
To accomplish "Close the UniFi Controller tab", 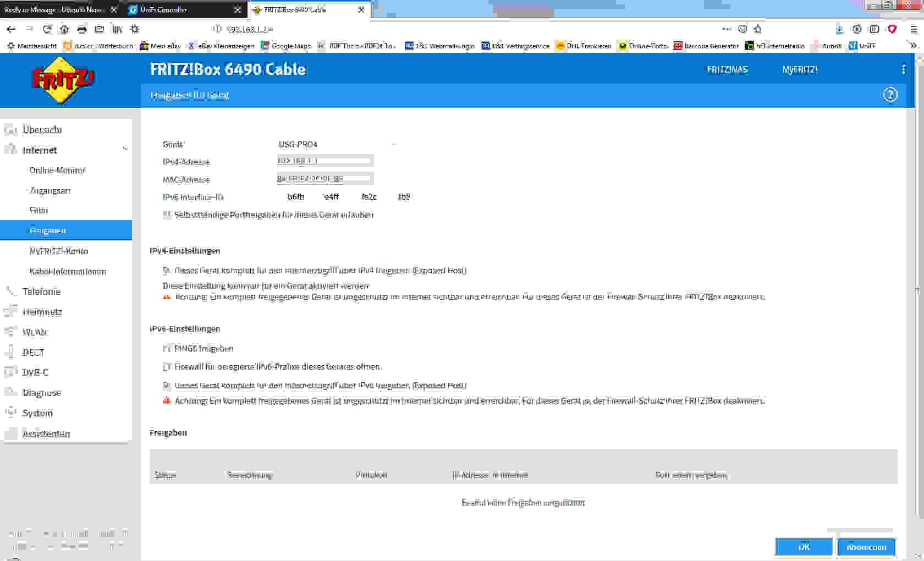I will pyautogui.click(x=237, y=10).
